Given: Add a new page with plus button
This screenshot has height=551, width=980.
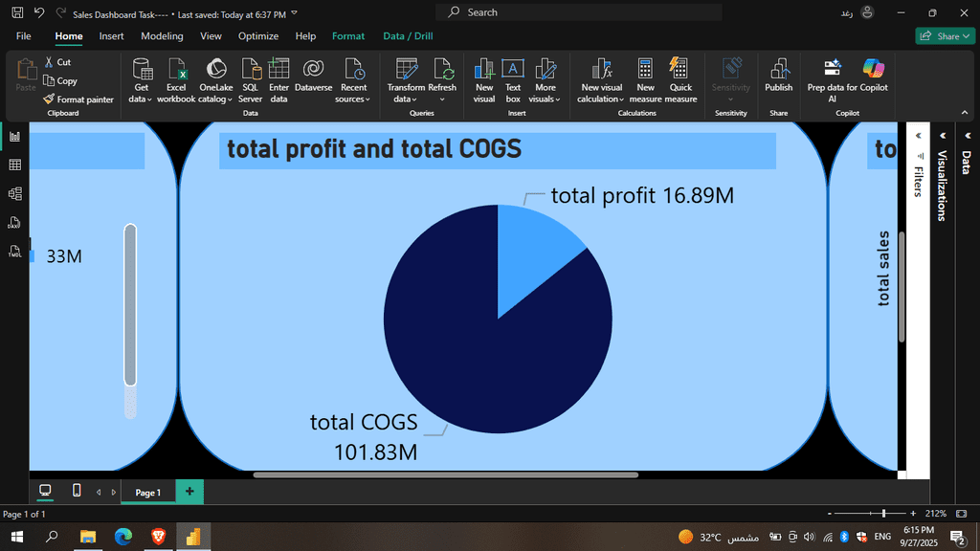Looking at the screenshot, I should pos(189,492).
